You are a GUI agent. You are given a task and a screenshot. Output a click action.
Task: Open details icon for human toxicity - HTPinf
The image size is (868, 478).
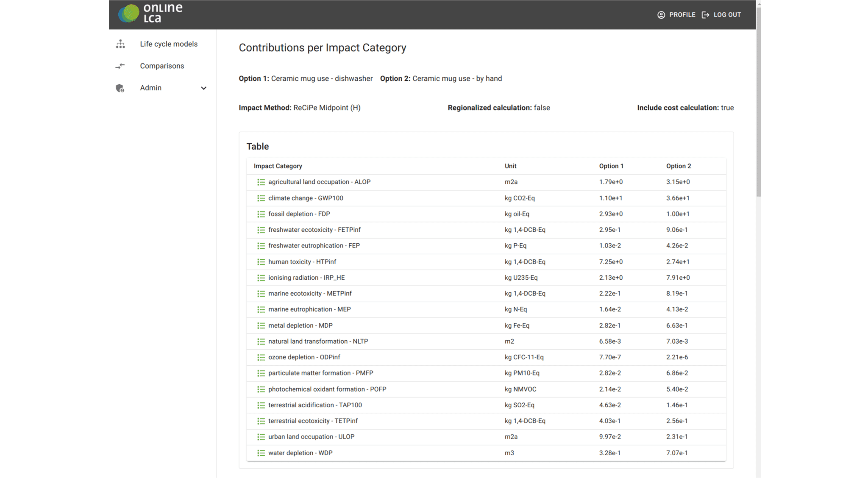261,262
